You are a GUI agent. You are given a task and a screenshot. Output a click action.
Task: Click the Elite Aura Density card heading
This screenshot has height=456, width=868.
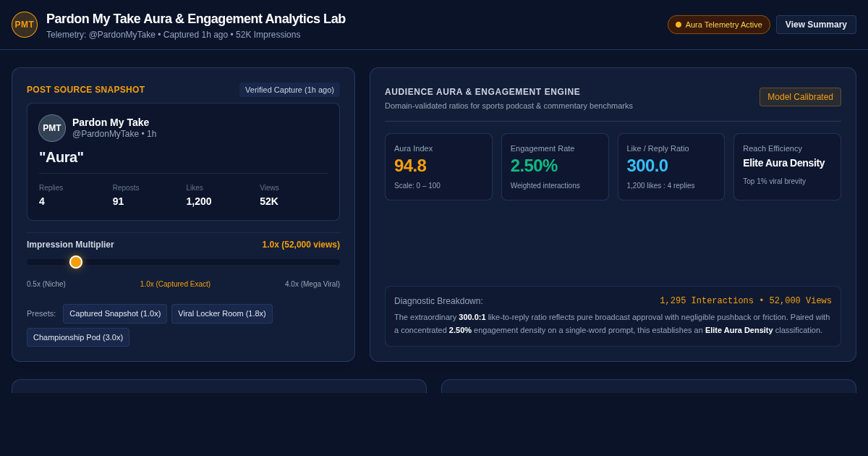click(783, 163)
